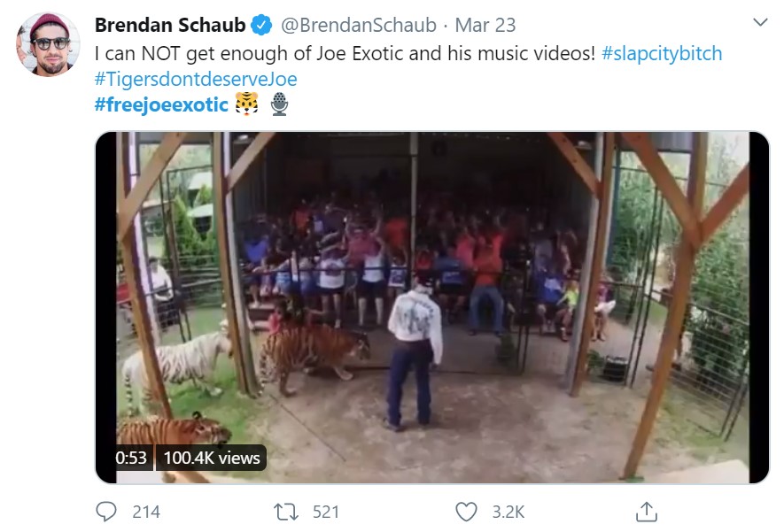Share the tweet via share icon
784x532 pixels.
[646, 511]
